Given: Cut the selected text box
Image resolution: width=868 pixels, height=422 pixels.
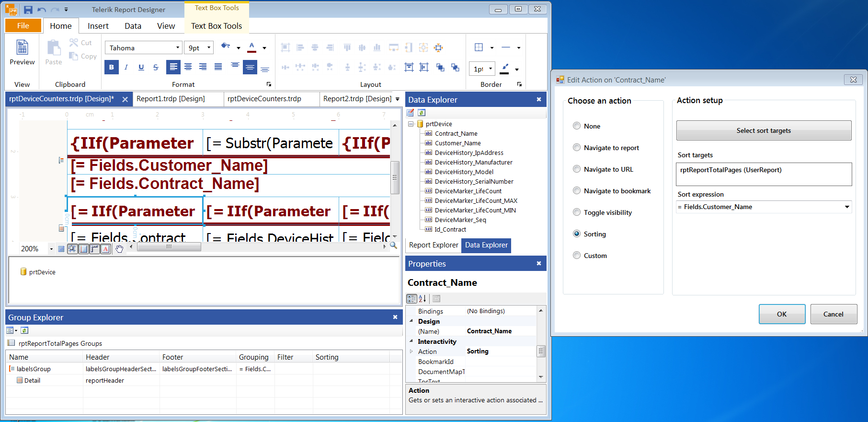Looking at the screenshot, I should [x=80, y=43].
